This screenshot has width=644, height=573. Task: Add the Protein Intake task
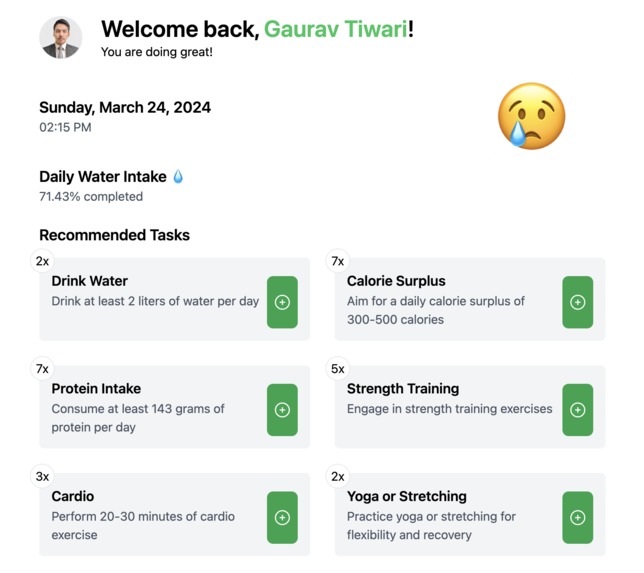click(282, 410)
